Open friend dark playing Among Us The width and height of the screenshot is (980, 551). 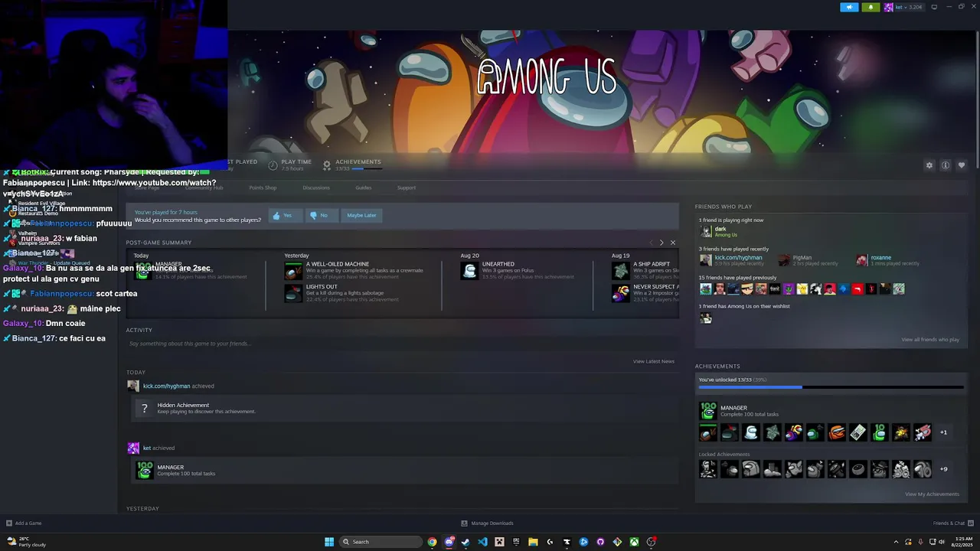(x=719, y=232)
